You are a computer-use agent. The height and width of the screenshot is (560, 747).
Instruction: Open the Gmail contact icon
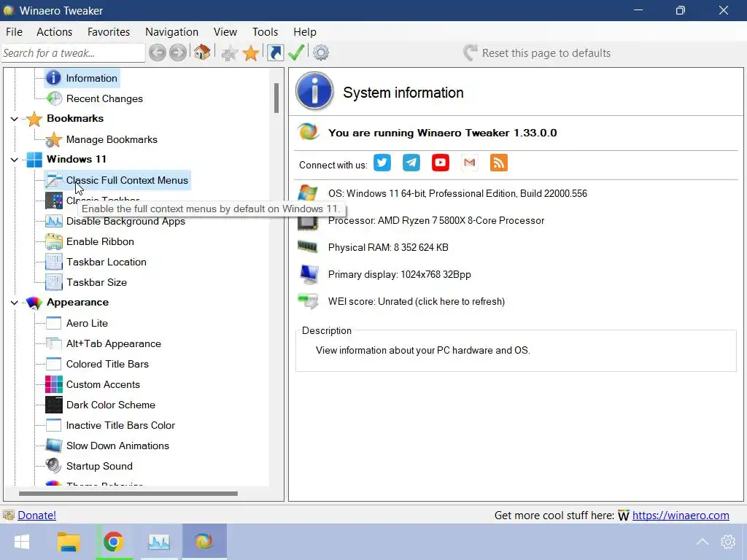(469, 163)
